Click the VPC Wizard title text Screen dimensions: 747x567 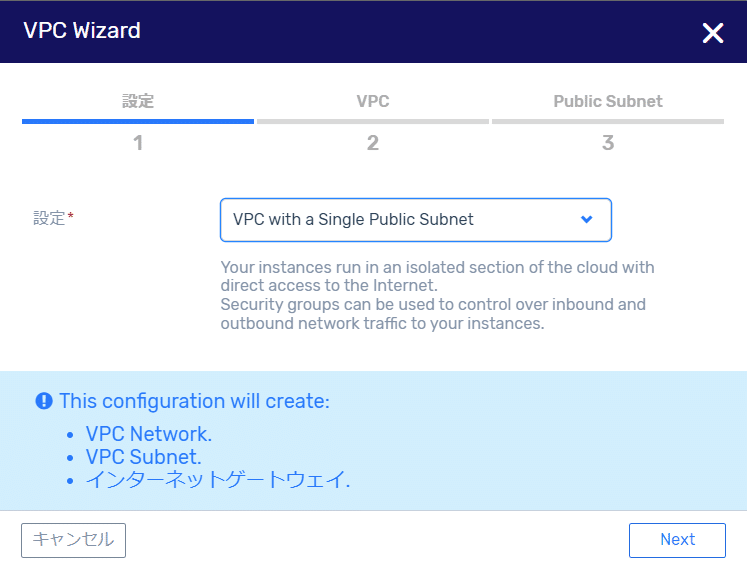tap(82, 30)
